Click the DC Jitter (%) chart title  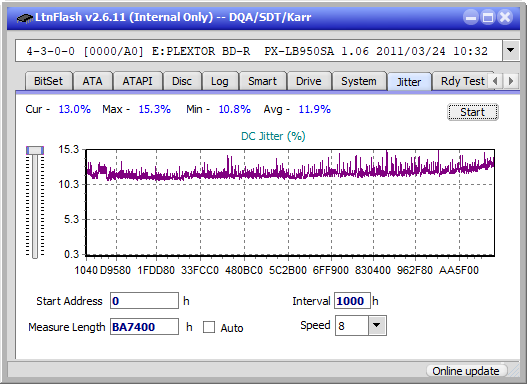273,136
